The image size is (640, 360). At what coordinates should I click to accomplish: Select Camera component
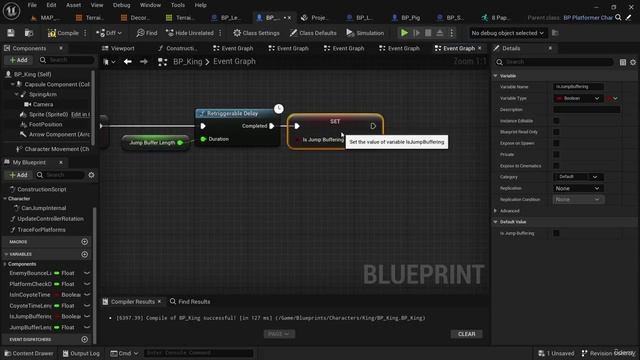tap(43, 104)
